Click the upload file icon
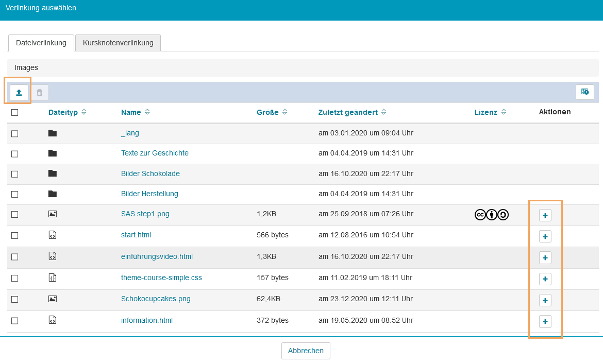Screen dimensions: 603x364 pos(19,93)
